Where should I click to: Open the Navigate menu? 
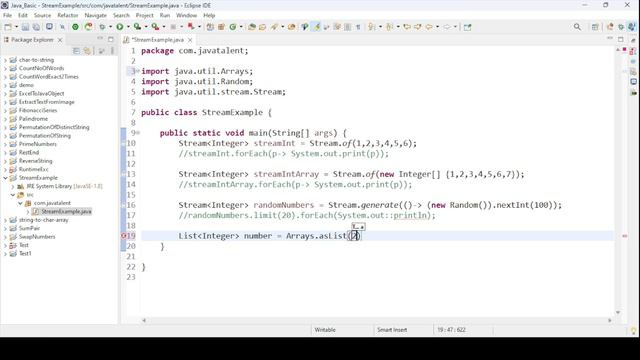coord(96,15)
